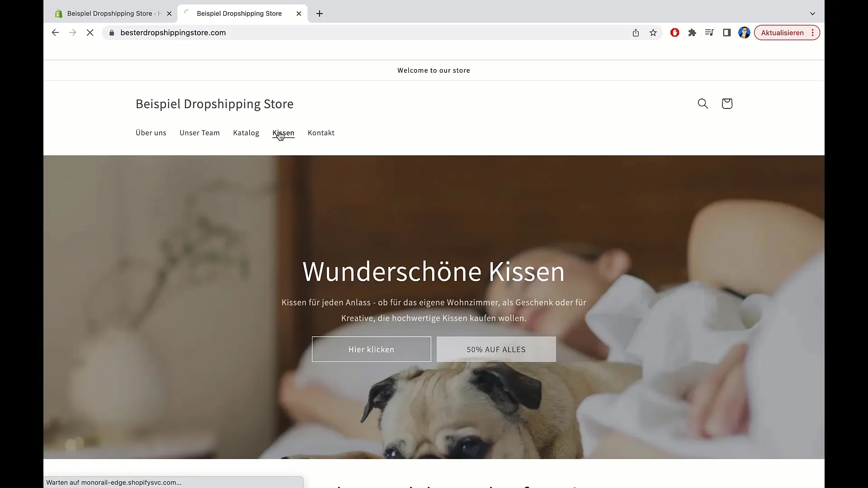The image size is (868, 488).
Task: Open the 'Katalog' navigation menu item
Action: tap(246, 132)
